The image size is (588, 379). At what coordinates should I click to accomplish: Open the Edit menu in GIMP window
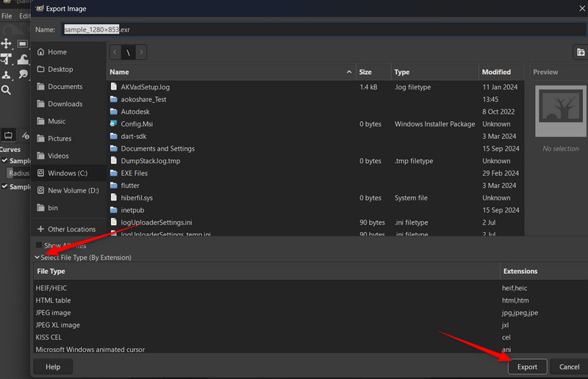(x=25, y=15)
